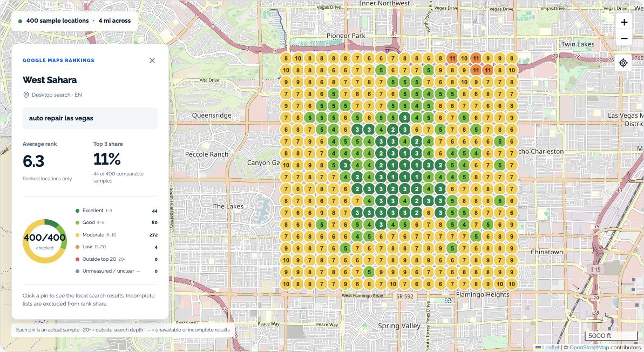
Task: Click The Lakes map label
Action: click(x=228, y=206)
